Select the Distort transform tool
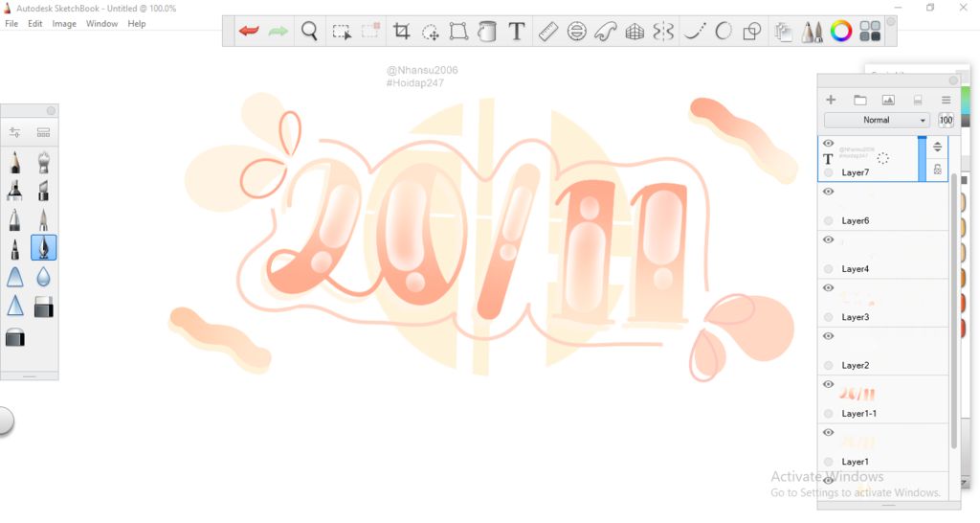 click(458, 31)
